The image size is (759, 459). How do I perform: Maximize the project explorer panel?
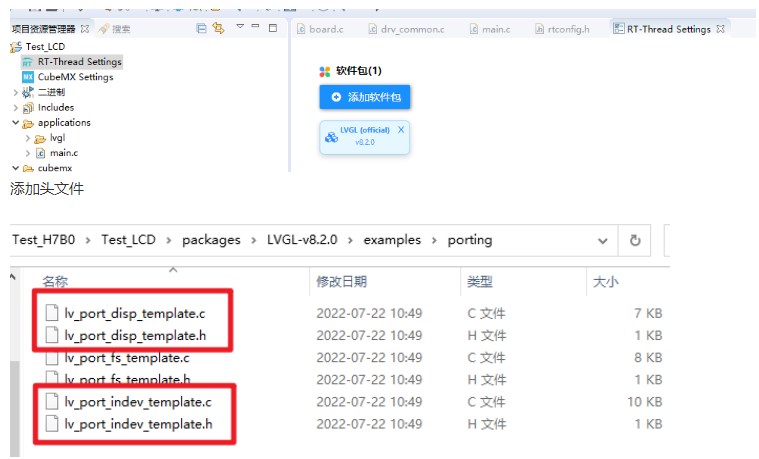(x=273, y=28)
